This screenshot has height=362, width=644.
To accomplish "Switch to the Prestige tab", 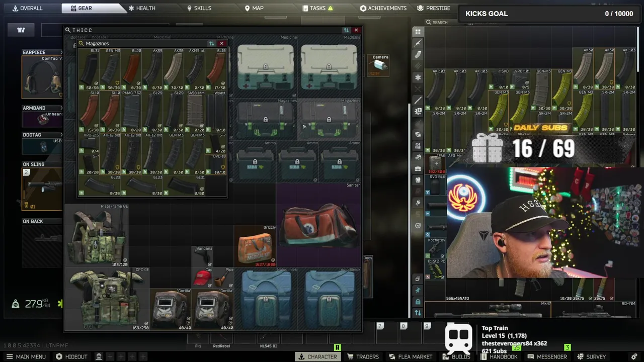I will tap(434, 8).
